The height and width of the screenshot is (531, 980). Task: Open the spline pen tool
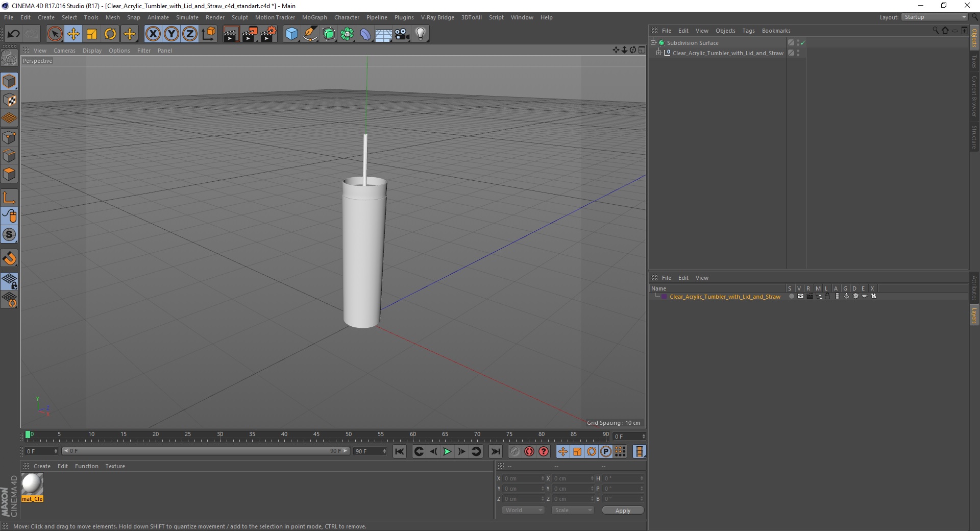click(310, 34)
